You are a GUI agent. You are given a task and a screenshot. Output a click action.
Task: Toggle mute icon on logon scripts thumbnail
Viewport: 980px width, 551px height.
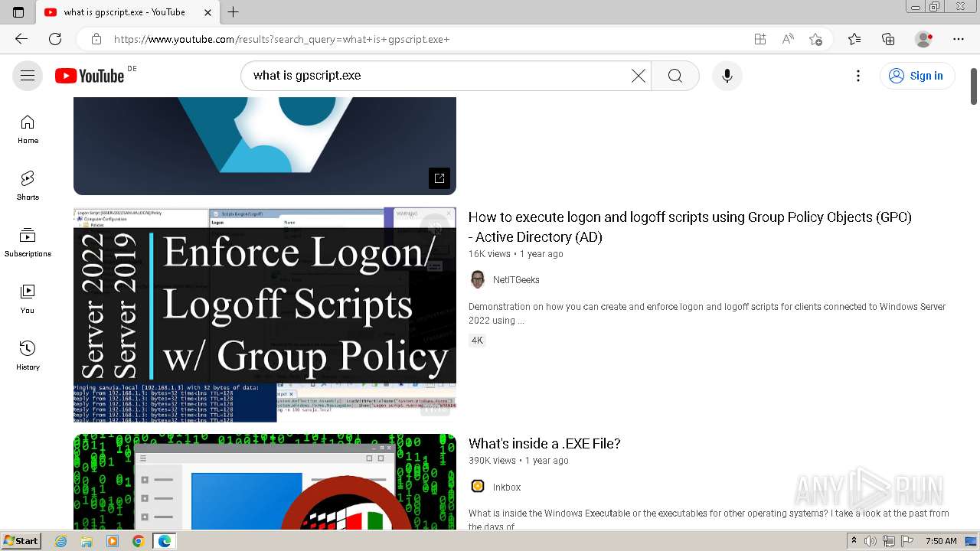pyautogui.click(x=435, y=227)
